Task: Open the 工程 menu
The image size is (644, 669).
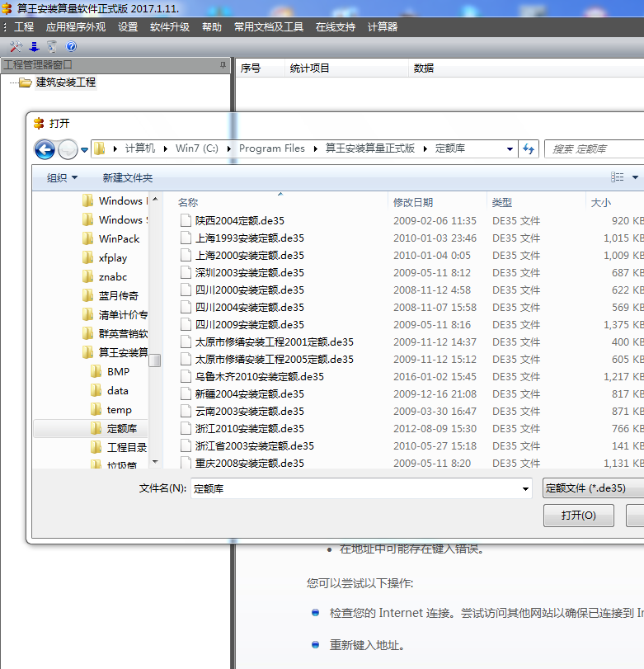Action: point(24,27)
